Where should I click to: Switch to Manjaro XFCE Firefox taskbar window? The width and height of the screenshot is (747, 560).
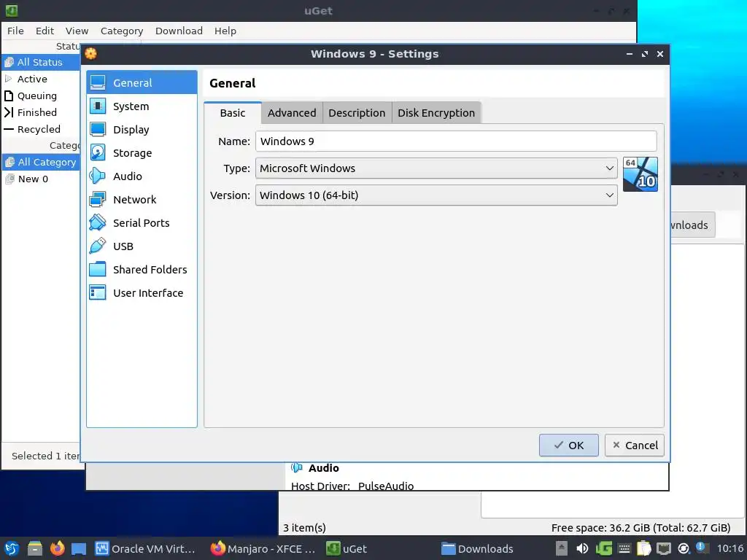(x=263, y=548)
